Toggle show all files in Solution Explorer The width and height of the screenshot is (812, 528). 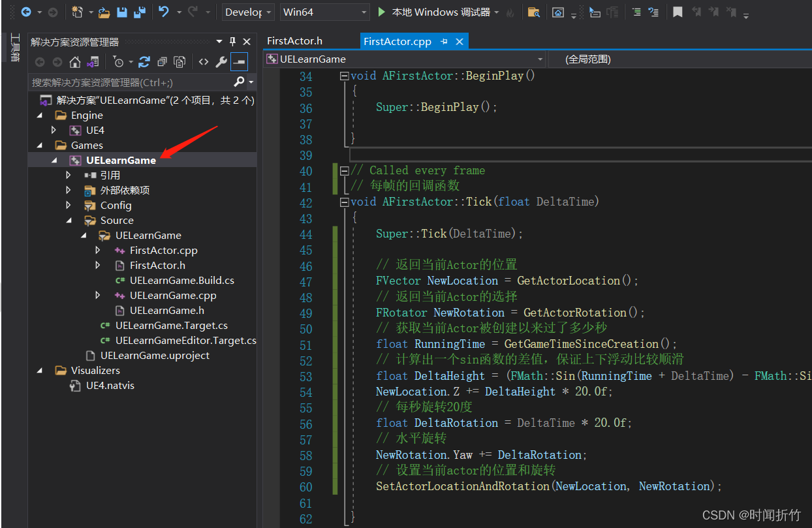coord(180,62)
